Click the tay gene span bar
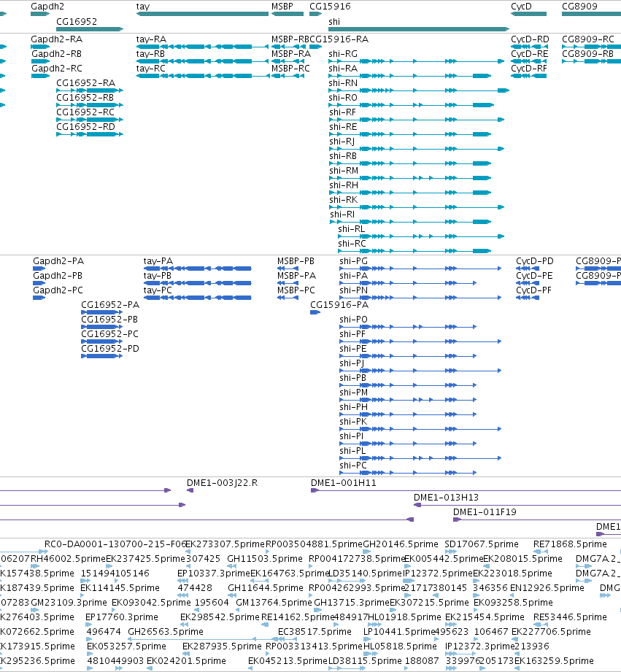This screenshot has width=621, height=672. pyautogui.click(x=202, y=14)
